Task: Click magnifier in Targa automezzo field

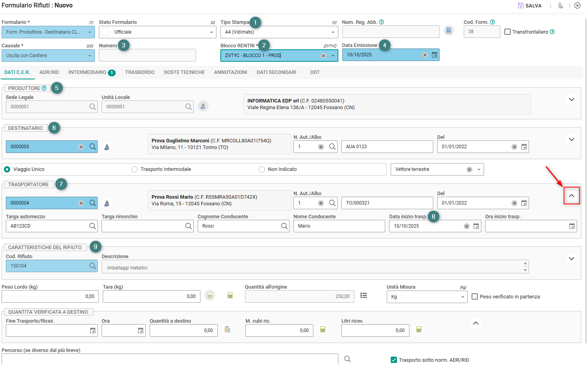Action: (x=93, y=226)
